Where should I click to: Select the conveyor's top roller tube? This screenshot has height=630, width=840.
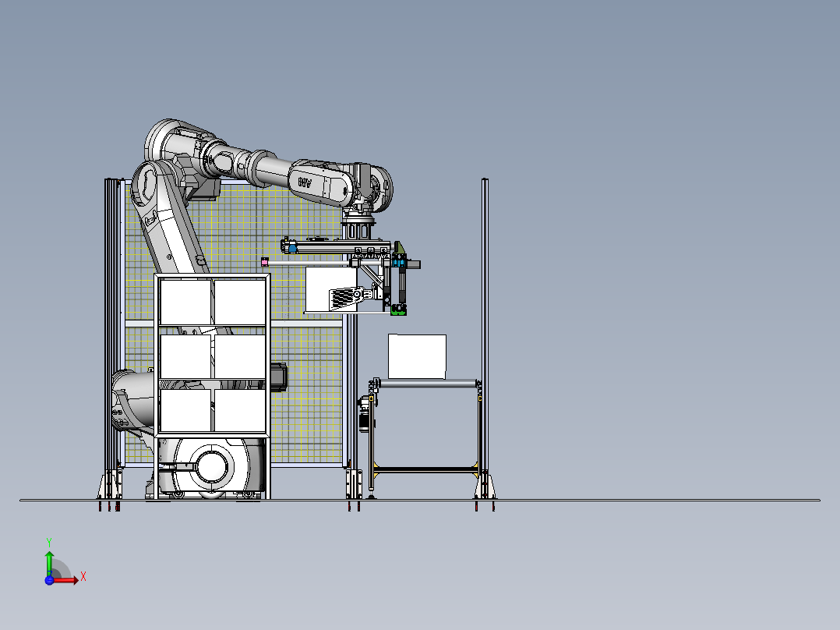point(428,384)
